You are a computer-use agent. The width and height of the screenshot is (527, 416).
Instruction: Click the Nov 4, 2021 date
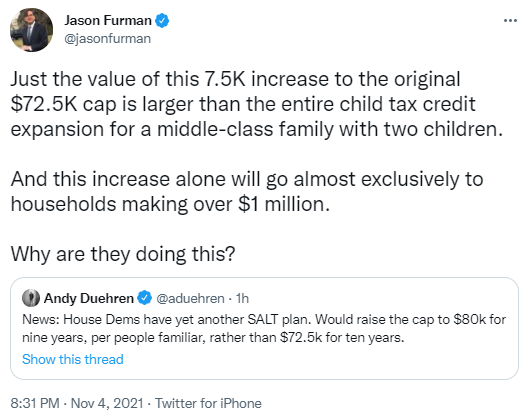click(107, 403)
